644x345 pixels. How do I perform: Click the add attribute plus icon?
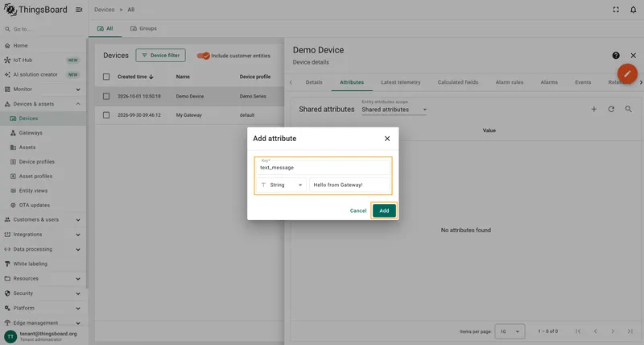593,109
